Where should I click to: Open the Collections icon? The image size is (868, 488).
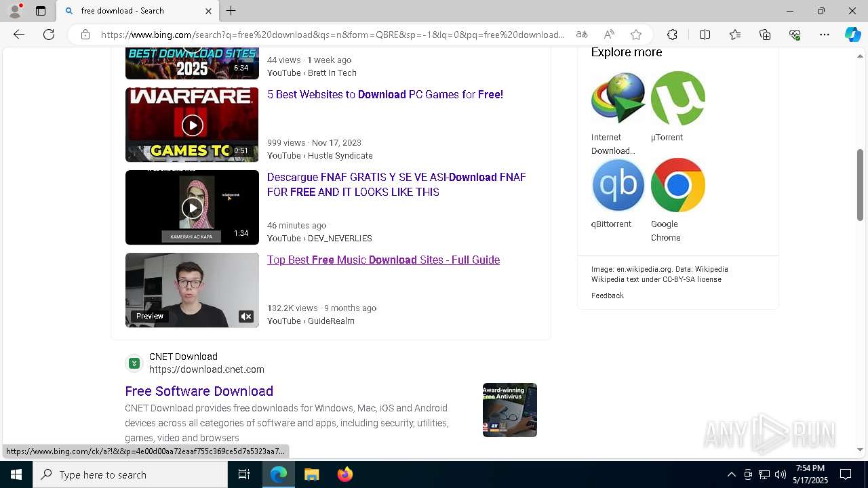point(765,35)
